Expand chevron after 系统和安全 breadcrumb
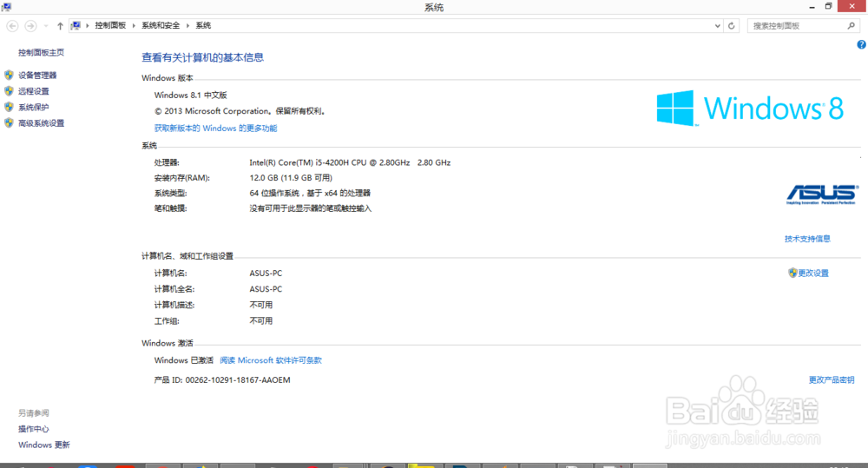 [187, 25]
